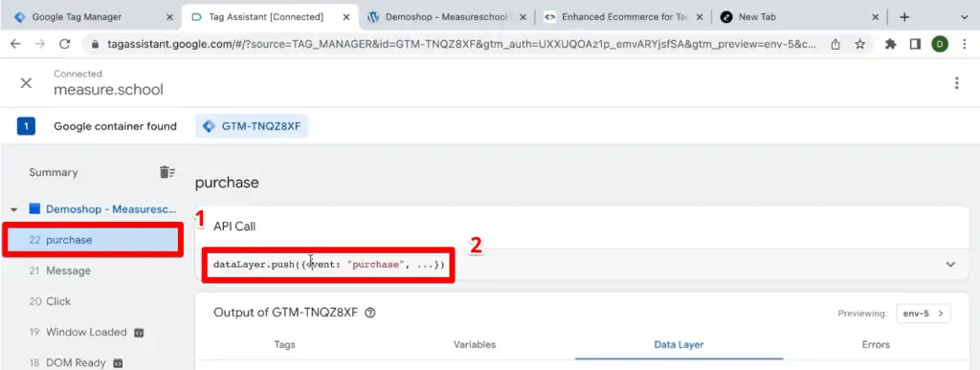Toggle the browser side panel icon
The image size is (980, 370).
tap(916, 44)
